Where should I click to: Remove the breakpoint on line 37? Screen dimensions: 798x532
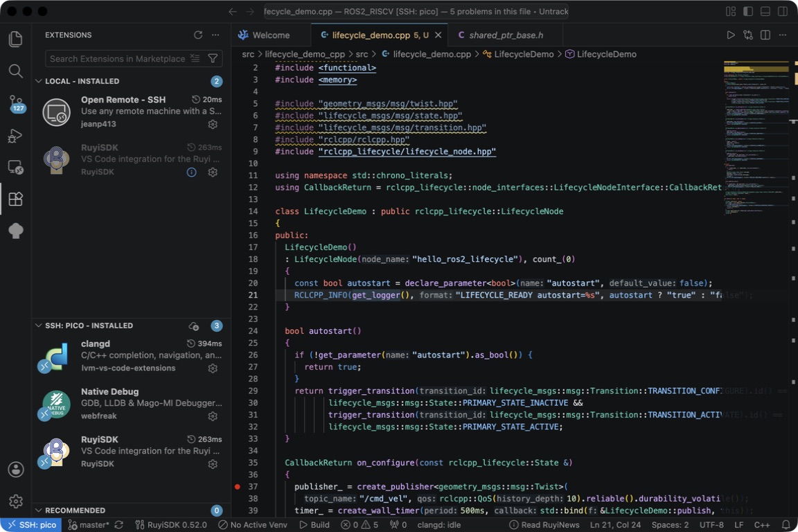click(x=237, y=487)
